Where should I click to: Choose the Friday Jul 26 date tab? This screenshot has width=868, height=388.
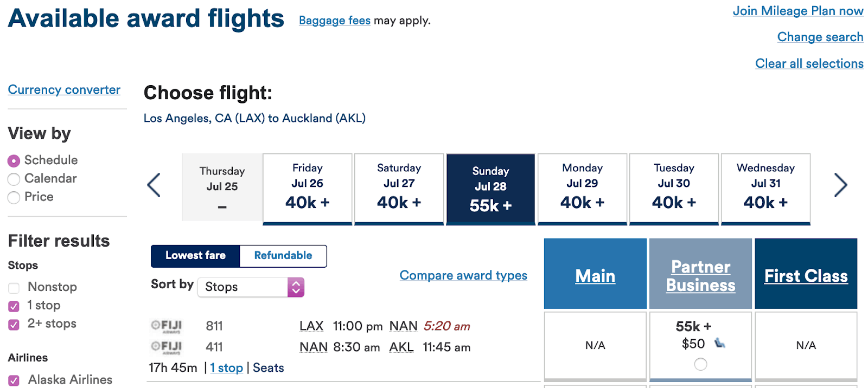308,189
